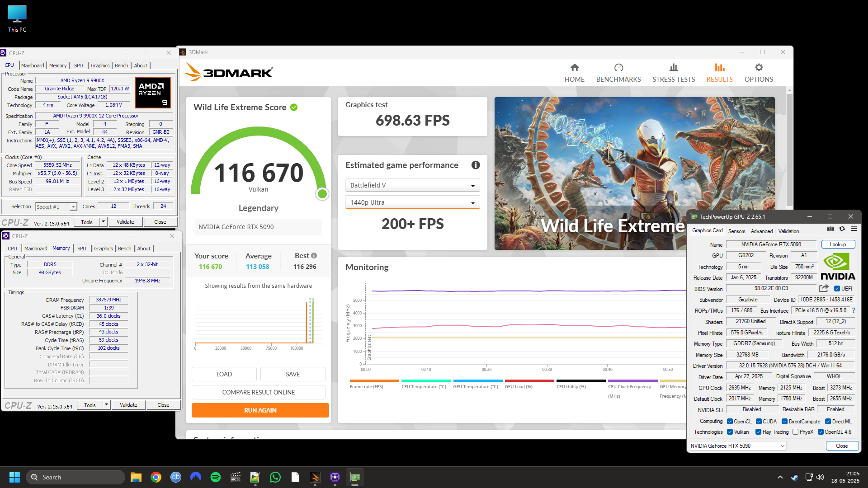
Task: Click the info icon beside Estimated game performance
Action: [x=475, y=165]
